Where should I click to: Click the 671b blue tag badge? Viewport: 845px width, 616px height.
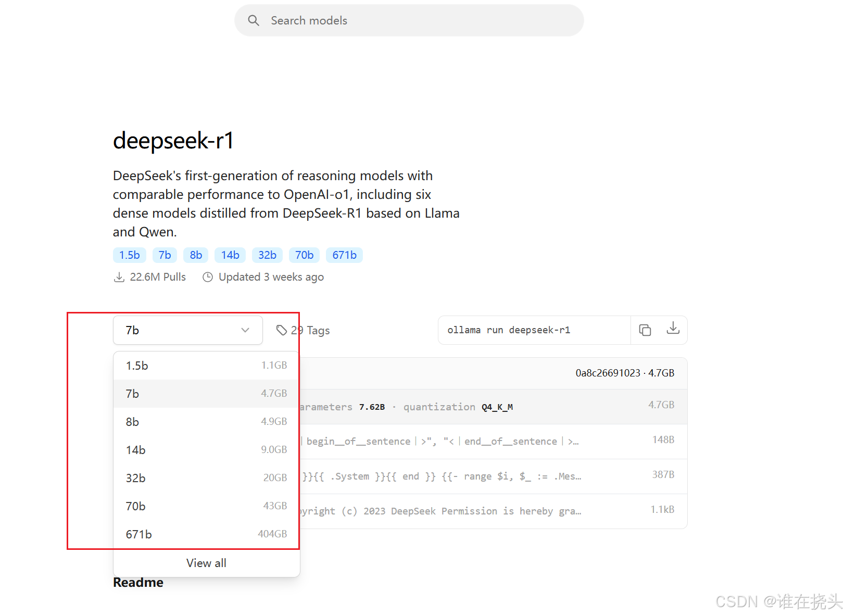tap(344, 255)
